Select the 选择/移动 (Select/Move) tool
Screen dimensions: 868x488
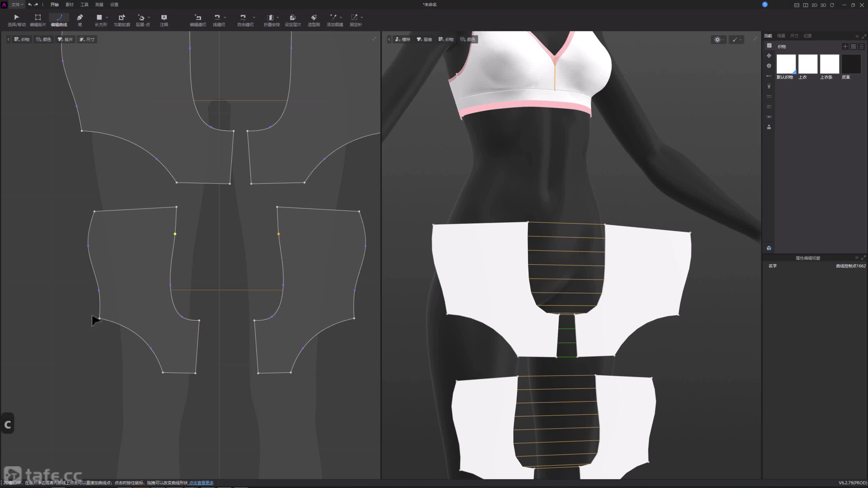[17, 20]
